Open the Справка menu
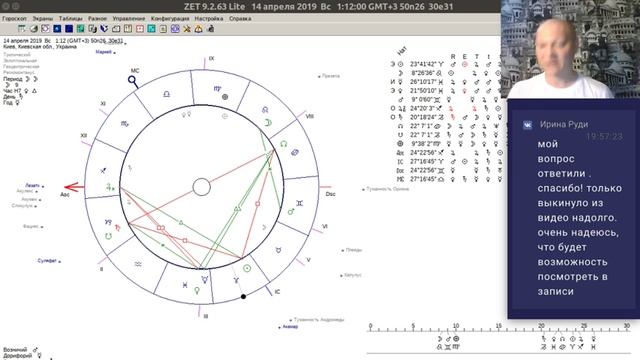Image resolution: width=640 pixels, height=360 pixels. tap(240, 18)
